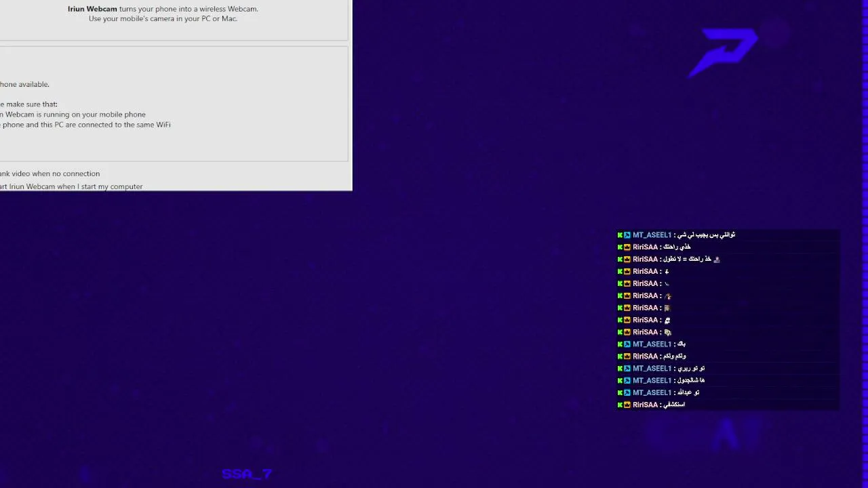Click the bold "Iriun Webcam" heading text
Image resolution: width=868 pixels, height=488 pixels.
click(92, 9)
